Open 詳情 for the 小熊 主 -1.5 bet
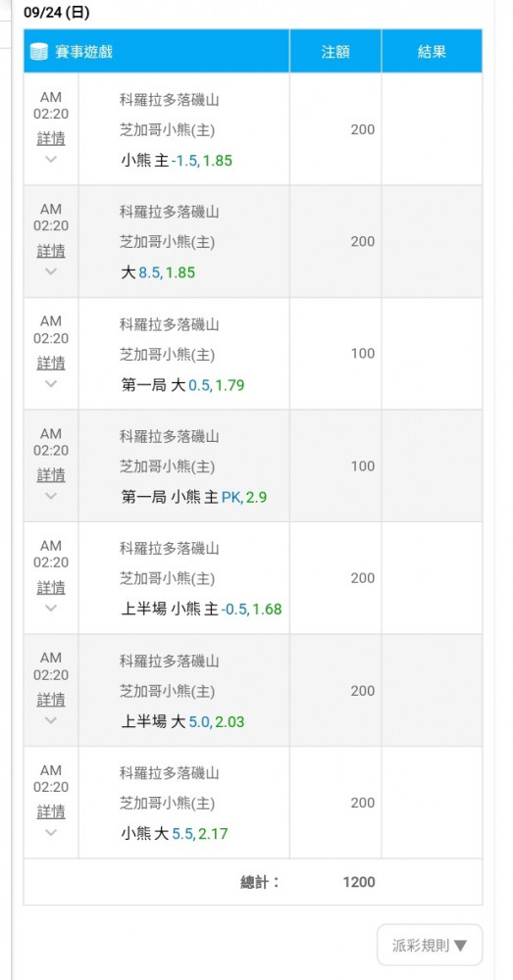The image size is (513, 980). coord(51,138)
